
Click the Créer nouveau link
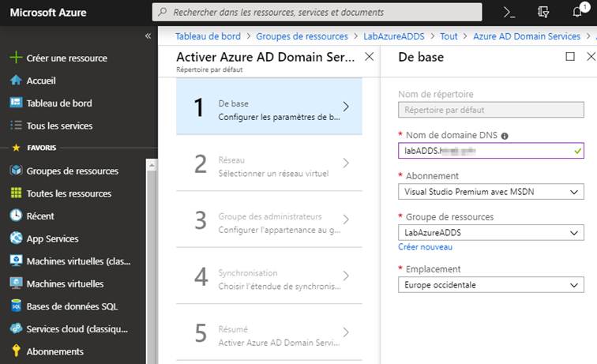(x=425, y=246)
